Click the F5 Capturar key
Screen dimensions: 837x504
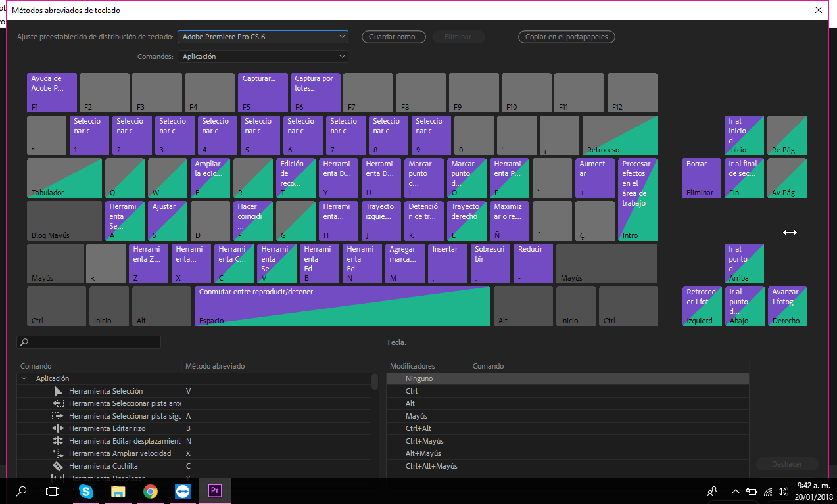[x=263, y=93]
